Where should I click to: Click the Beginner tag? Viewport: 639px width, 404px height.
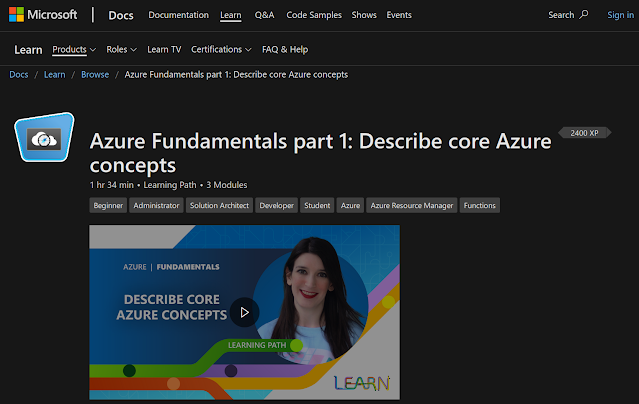108,205
